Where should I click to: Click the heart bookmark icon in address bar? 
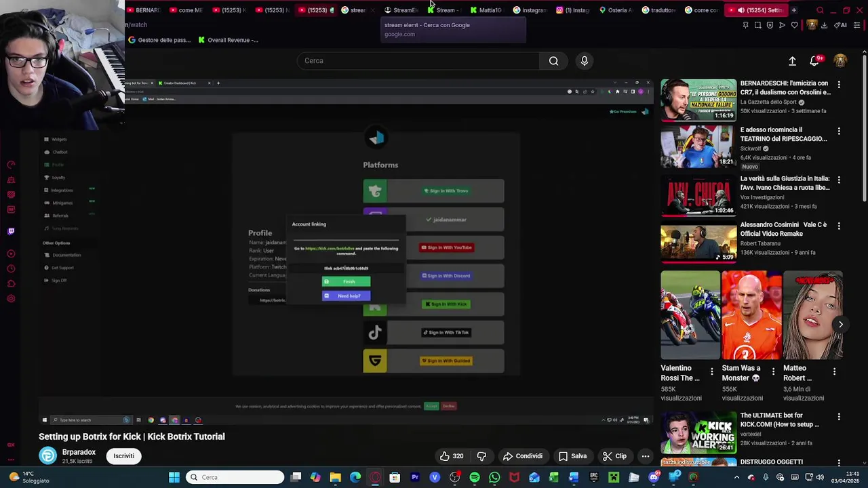[x=794, y=25]
